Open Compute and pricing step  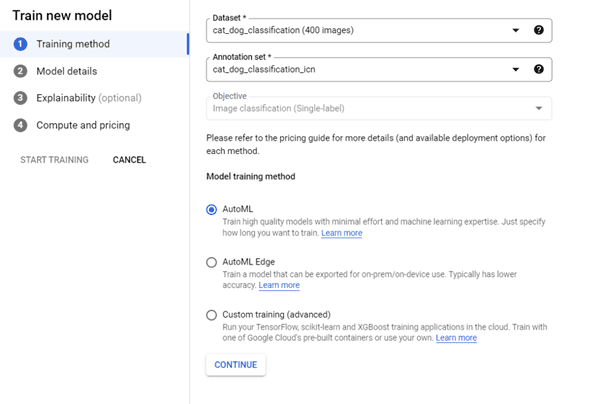(x=83, y=125)
